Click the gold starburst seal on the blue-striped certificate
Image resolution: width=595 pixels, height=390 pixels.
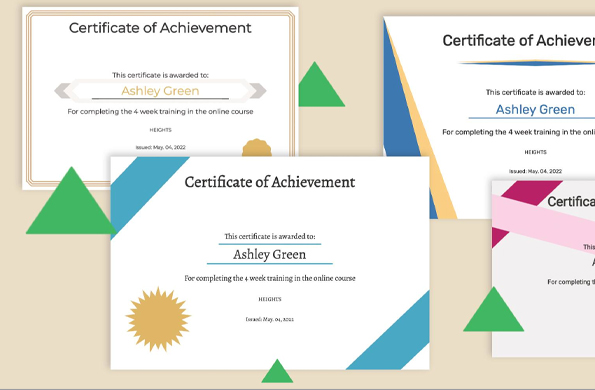pos(158,319)
